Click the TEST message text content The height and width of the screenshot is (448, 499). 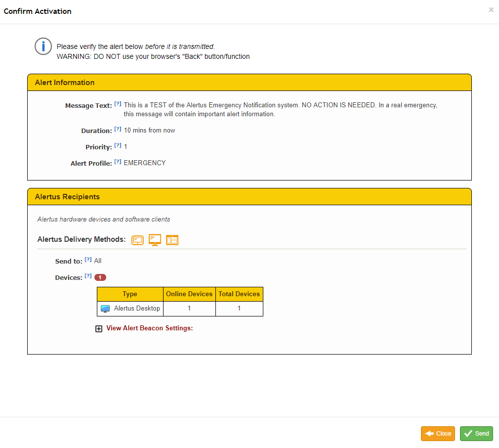point(280,110)
